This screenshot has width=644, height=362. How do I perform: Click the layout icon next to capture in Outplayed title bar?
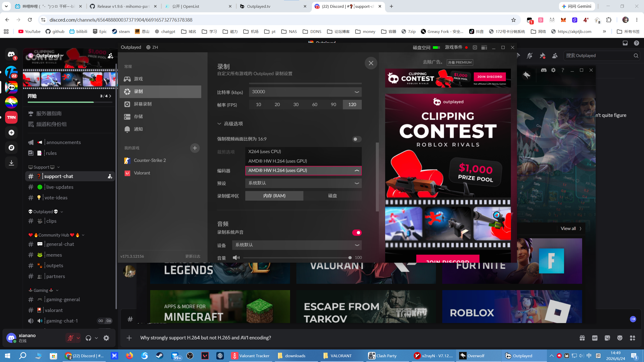[x=484, y=48]
